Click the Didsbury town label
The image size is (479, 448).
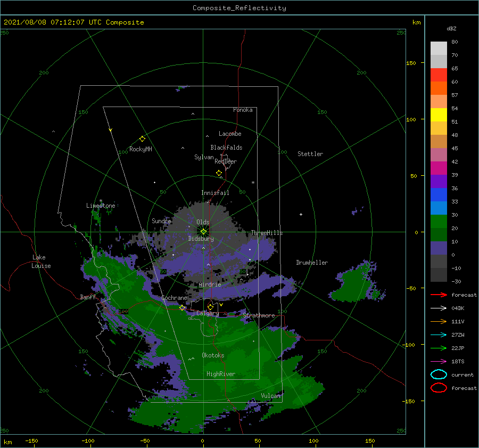[x=201, y=239]
